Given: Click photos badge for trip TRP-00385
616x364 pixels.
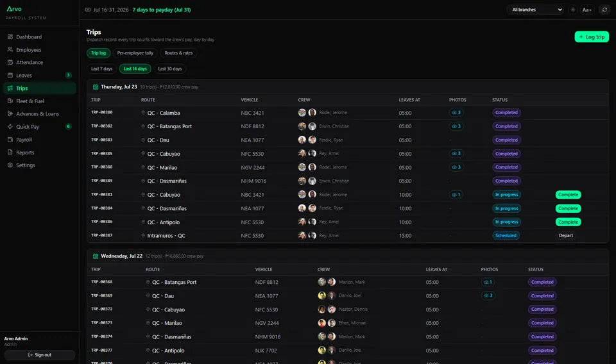Looking at the screenshot, I should pyautogui.click(x=456, y=153).
